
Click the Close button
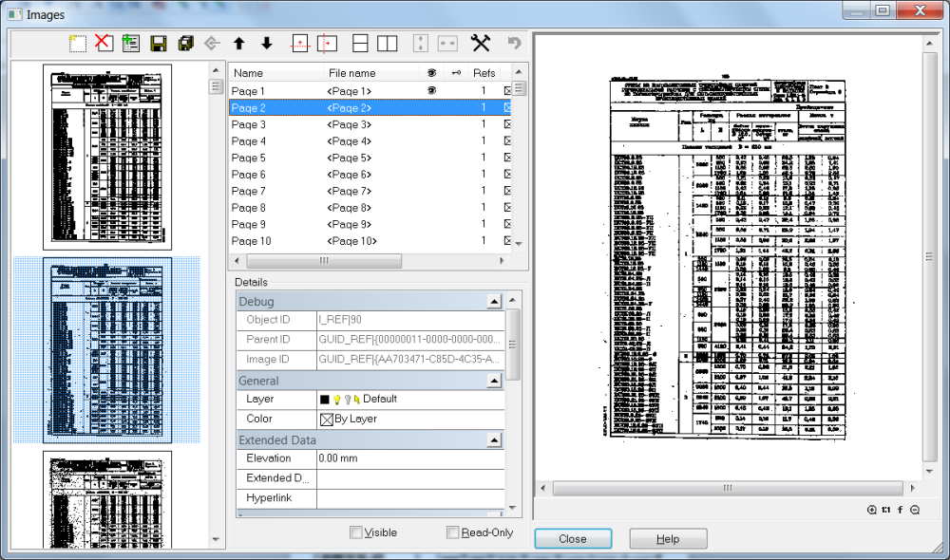pyautogui.click(x=573, y=539)
